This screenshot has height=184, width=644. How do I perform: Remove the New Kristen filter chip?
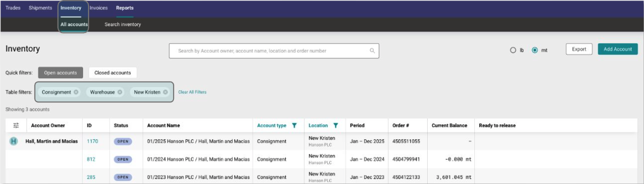(165, 92)
